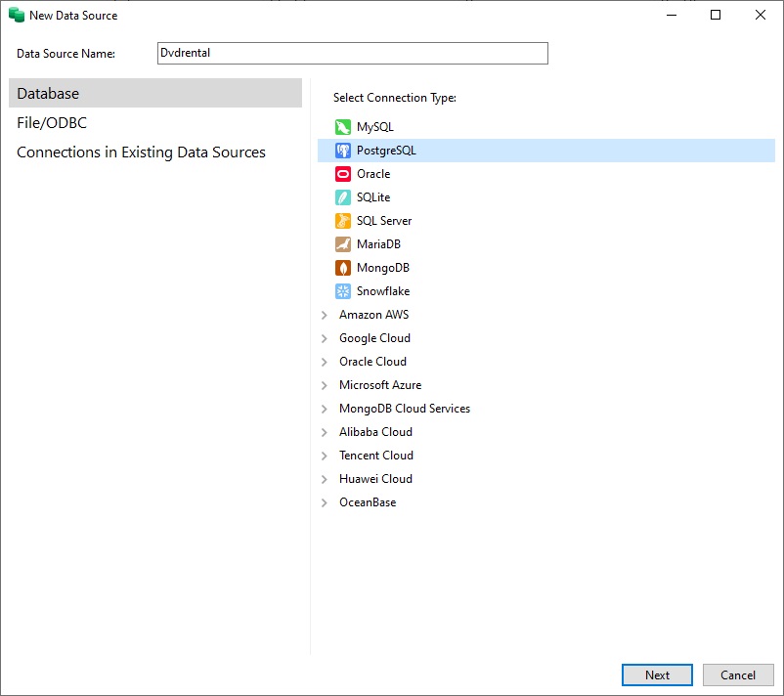Select the MariaDB connection type label
The height and width of the screenshot is (696, 784).
coord(378,244)
